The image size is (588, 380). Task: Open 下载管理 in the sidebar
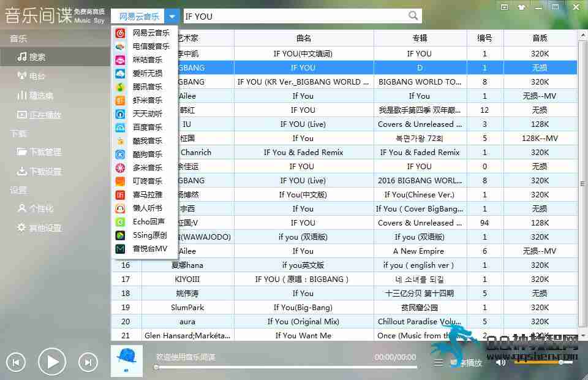coord(55,152)
